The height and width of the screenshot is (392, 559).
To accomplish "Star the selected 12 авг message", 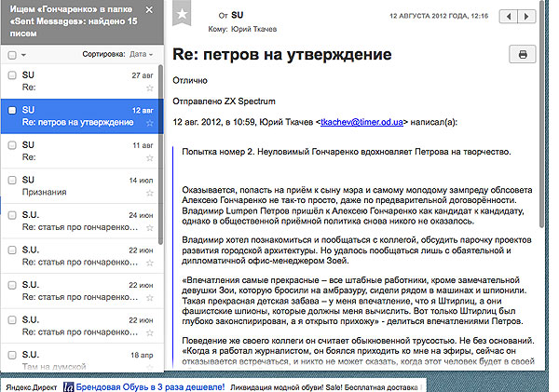I will pyautogui.click(x=149, y=123).
